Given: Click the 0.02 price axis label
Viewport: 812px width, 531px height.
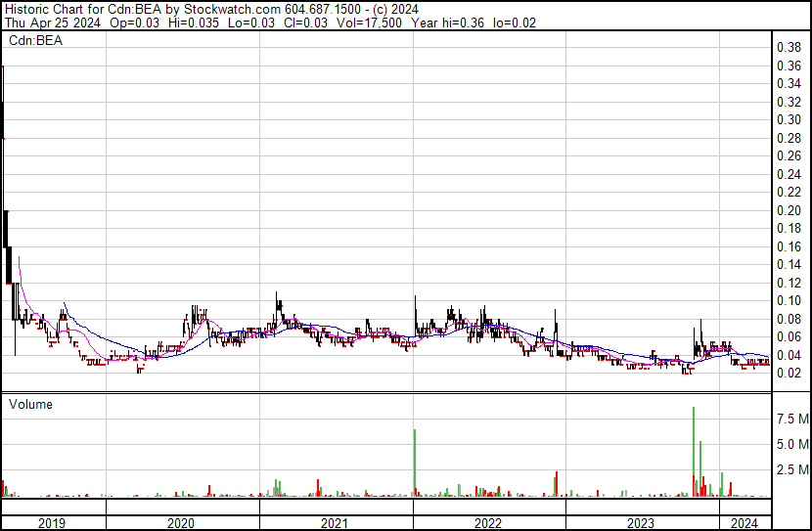Looking at the screenshot, I should coord(789,374).
